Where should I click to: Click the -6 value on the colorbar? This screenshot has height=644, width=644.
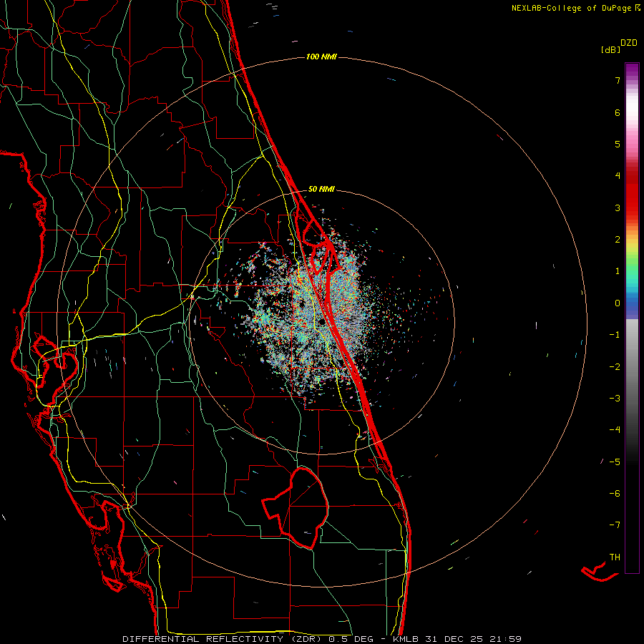tap(615, 494)
